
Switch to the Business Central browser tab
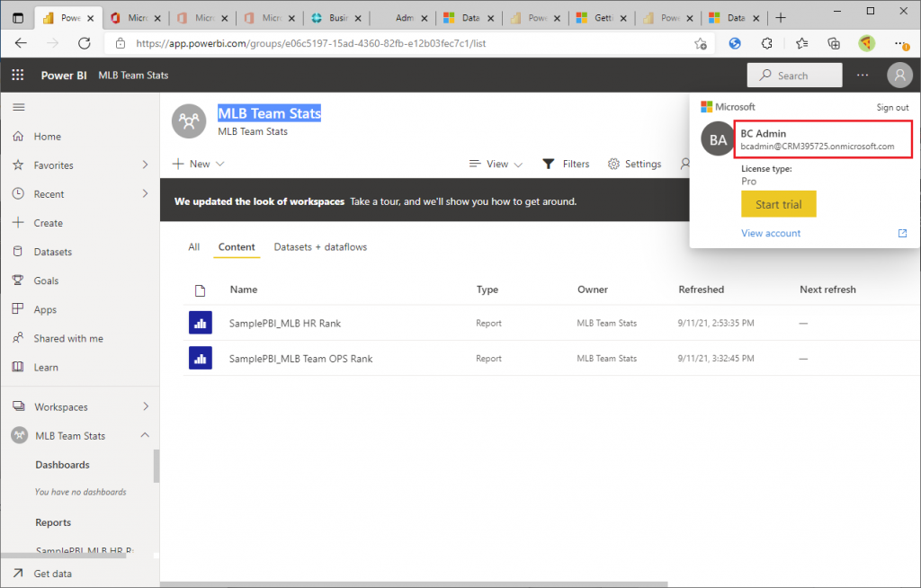tap(336, 18)
